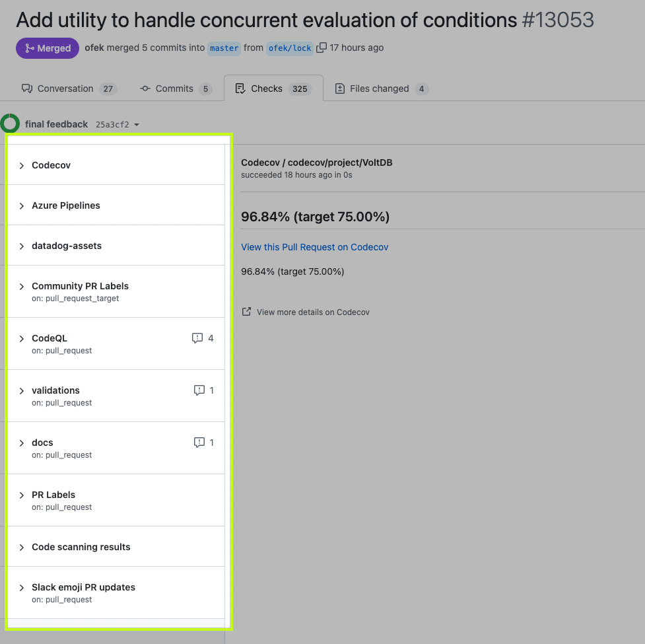Screen dimensions: 645x644
Task: Click the Conversation speech bubble icon
Action: click(x=27, y=88)
